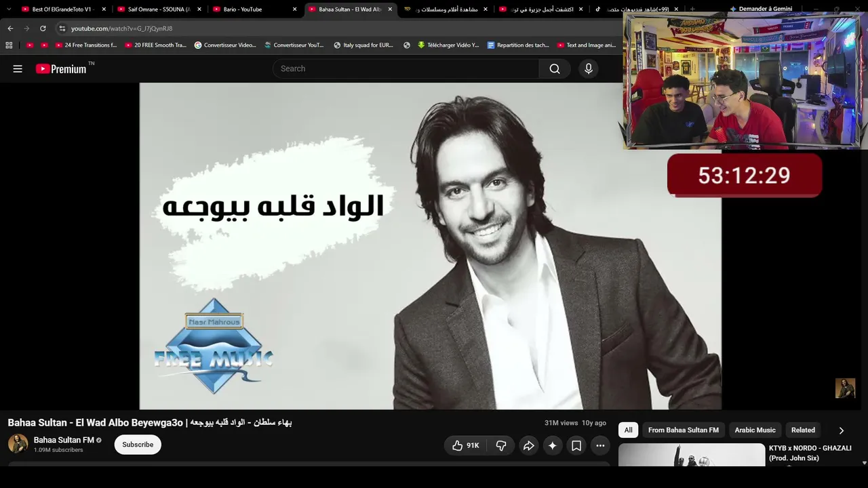Open Text and Image ani... bookmark
Screen dimensions: 868x488
(x=587, y=45)
